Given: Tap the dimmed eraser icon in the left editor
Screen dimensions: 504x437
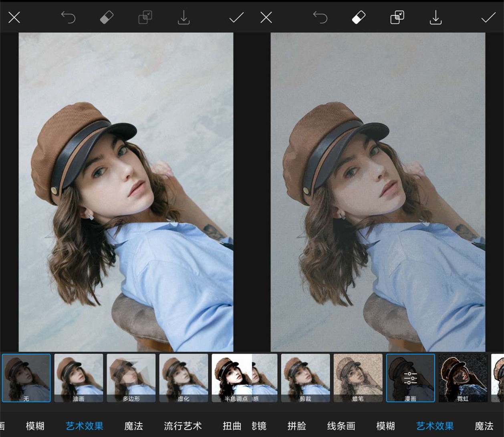Looking at the screenshot, I should tap(107, 18).
